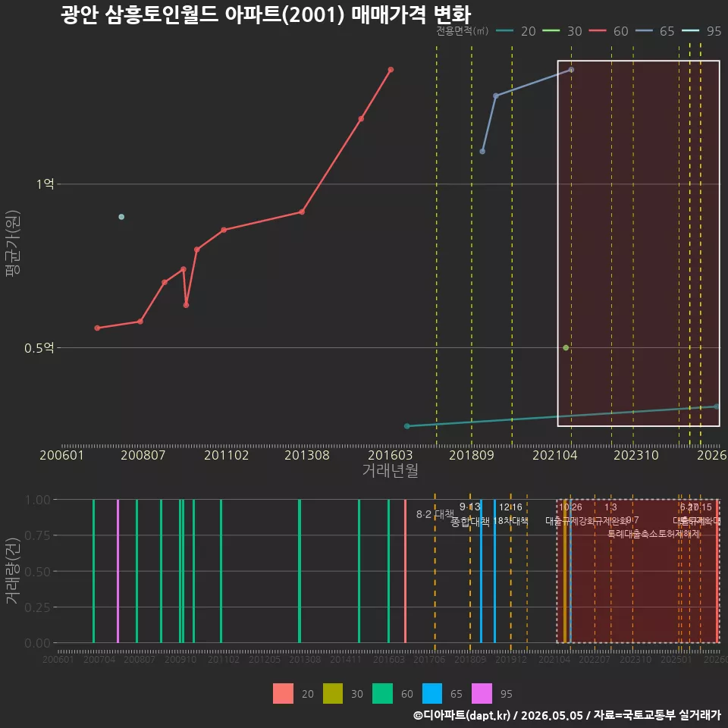Click the 9·13 policy annotation
Image resolution: width=728 pixels, height=728 pixels.
pyautogui.click(x=470, y=507)
